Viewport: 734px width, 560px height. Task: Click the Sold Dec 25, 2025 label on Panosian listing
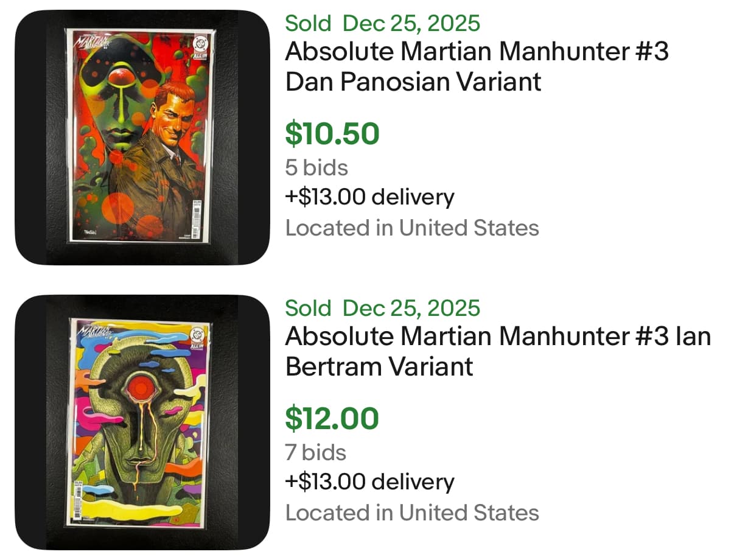[382, 24]
